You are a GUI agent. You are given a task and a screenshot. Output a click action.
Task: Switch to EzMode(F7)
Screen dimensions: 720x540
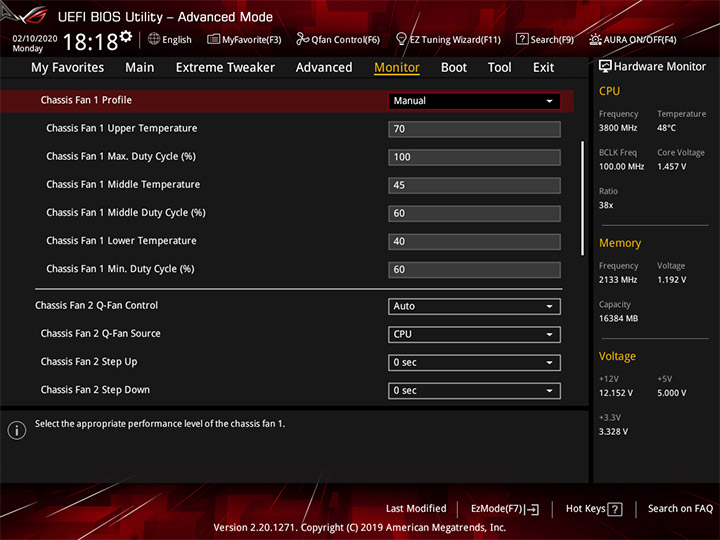pos(505,509)
